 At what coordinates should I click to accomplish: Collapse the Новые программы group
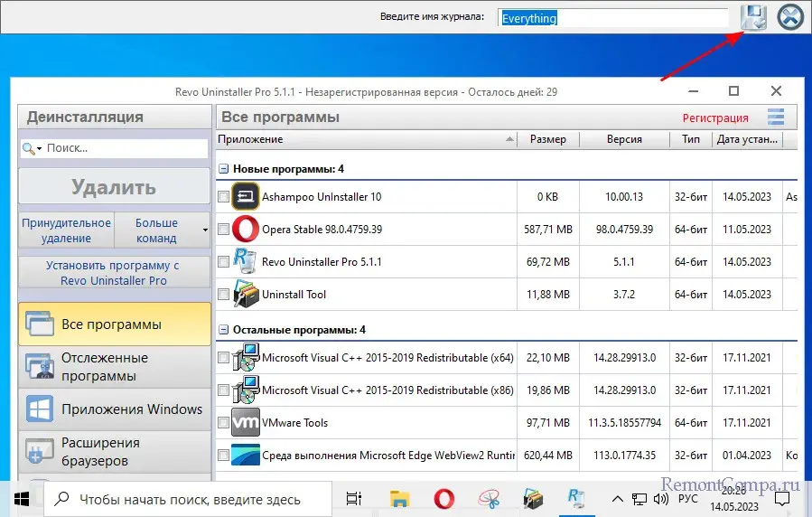(223, 169)
